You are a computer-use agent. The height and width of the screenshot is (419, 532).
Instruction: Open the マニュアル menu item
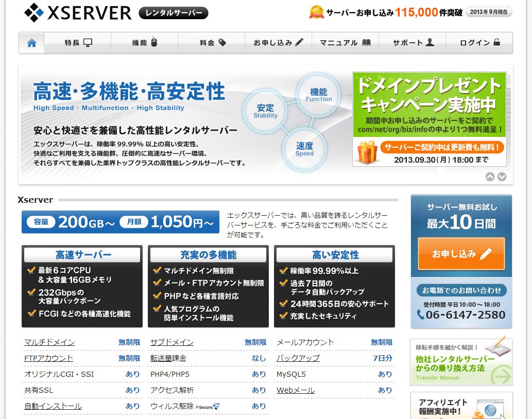(x=345, y=43)
